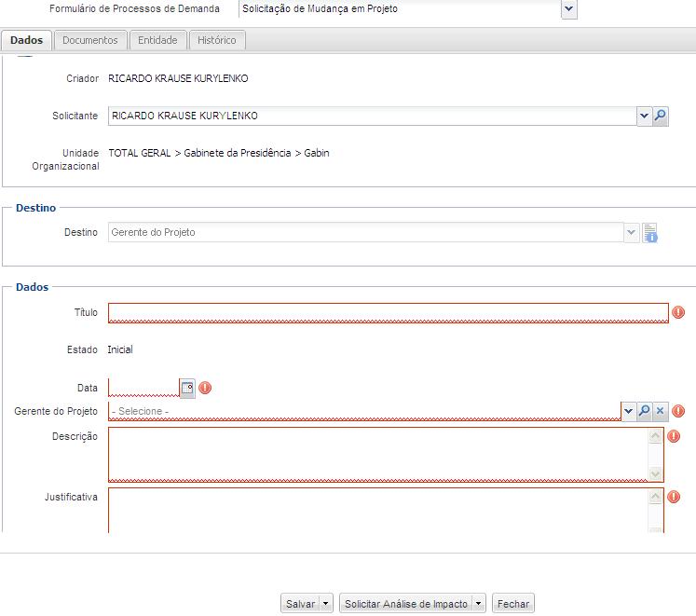This screenshot has height=616, width=696.
Task: Click into the Título text field
Action: click(x=388, y=312)
